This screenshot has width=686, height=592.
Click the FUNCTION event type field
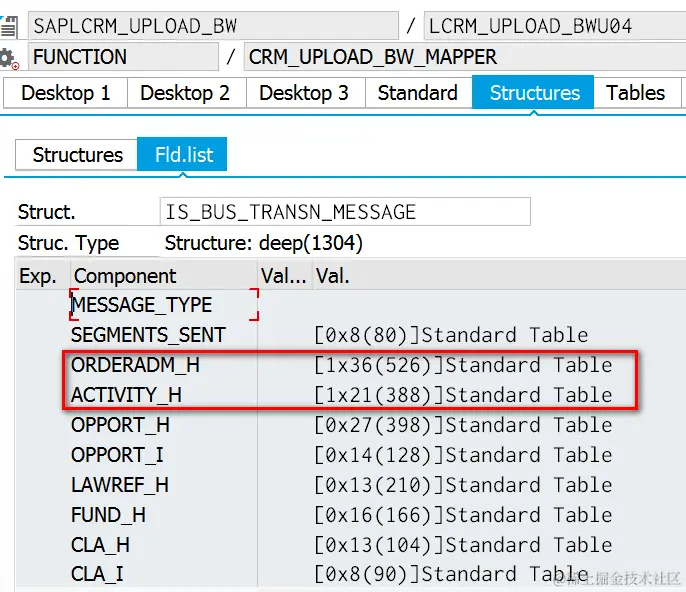click(123, 57)
